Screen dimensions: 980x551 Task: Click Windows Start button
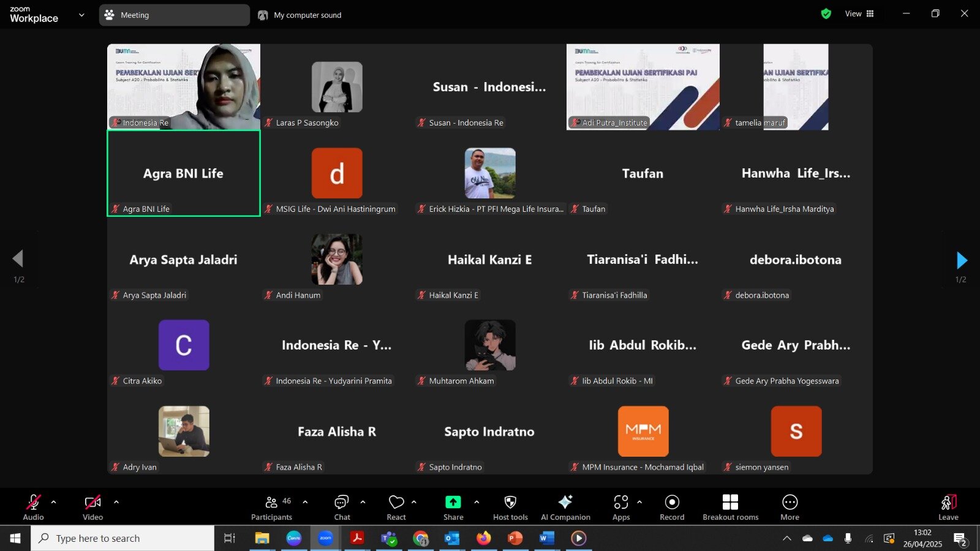[15, 538]
